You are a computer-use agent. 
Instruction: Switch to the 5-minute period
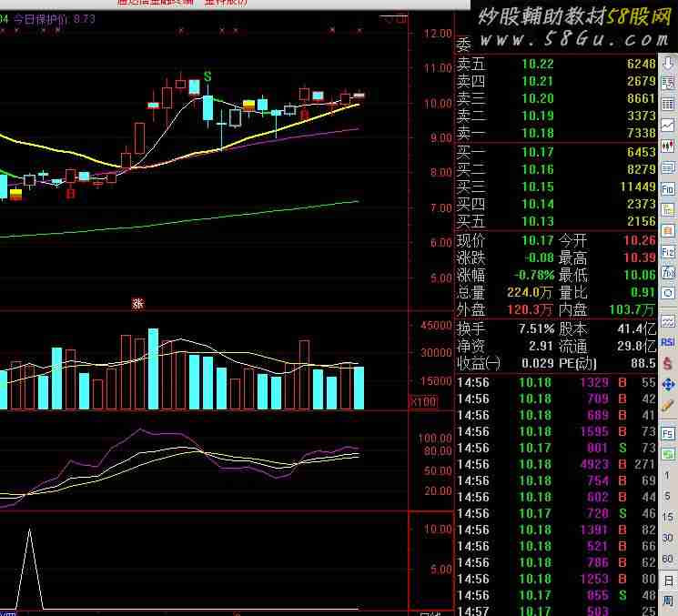(668, 496)
